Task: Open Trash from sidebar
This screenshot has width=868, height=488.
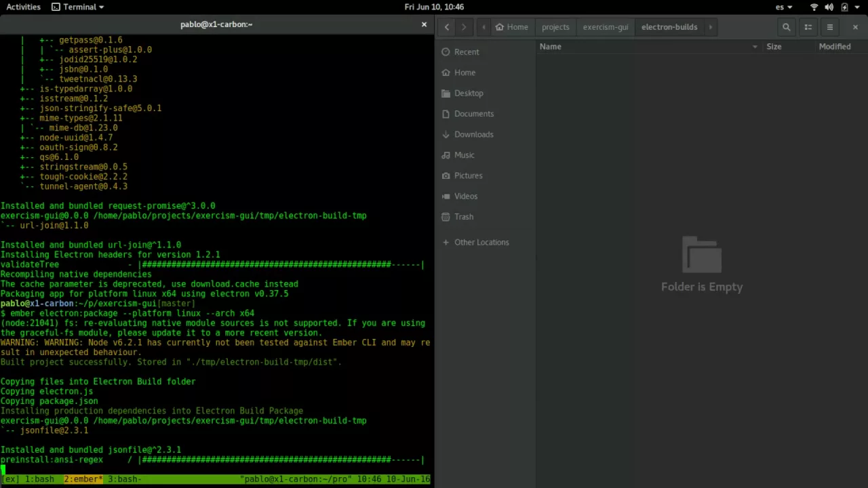Action: point(486,217)
